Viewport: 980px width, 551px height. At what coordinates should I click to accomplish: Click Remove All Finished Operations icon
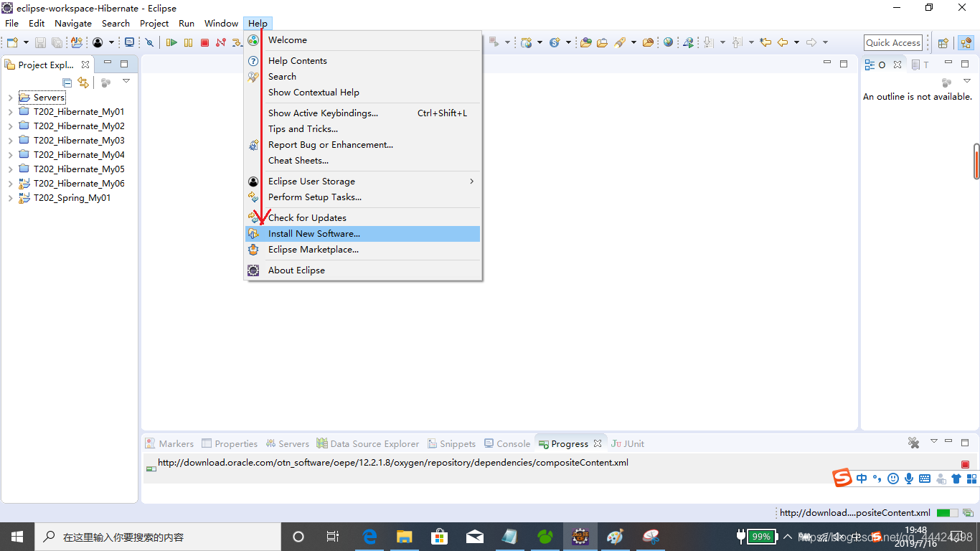913,443
